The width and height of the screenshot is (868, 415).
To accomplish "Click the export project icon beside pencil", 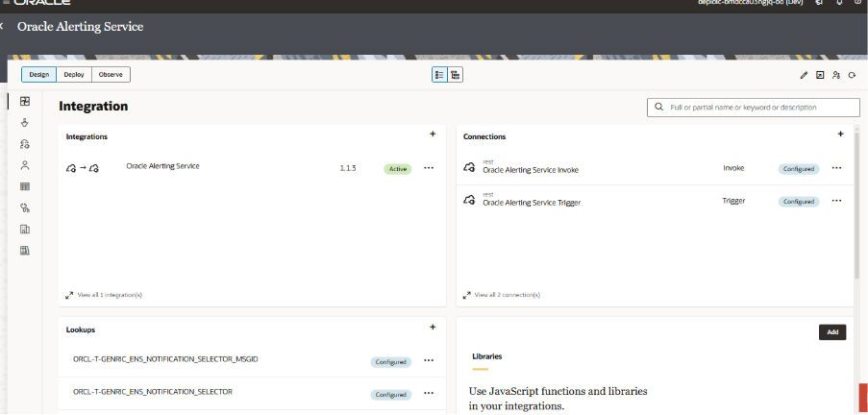I will pos(820,75).
